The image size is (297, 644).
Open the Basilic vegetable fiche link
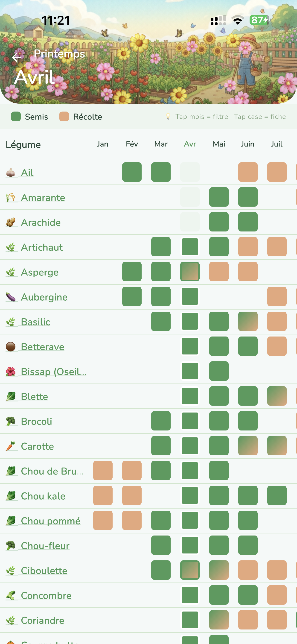tap(36, 322)
